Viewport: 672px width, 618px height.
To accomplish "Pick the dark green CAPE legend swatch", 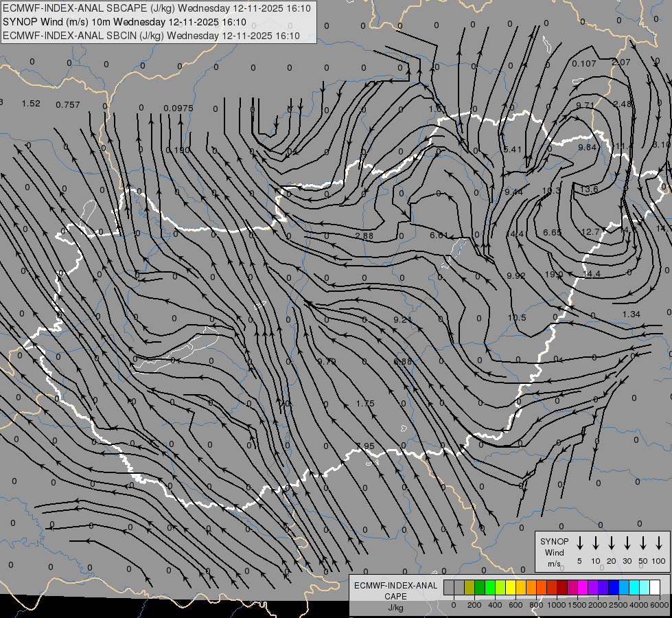I will click(480, 588).
